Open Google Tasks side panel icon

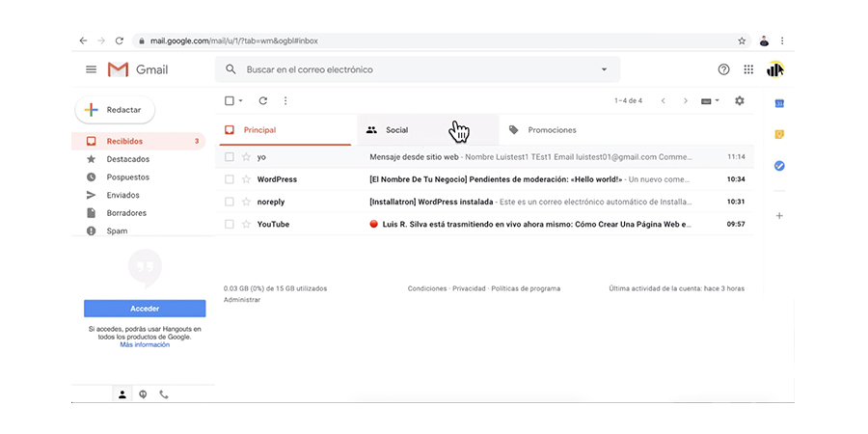click(x=779, y=166)
